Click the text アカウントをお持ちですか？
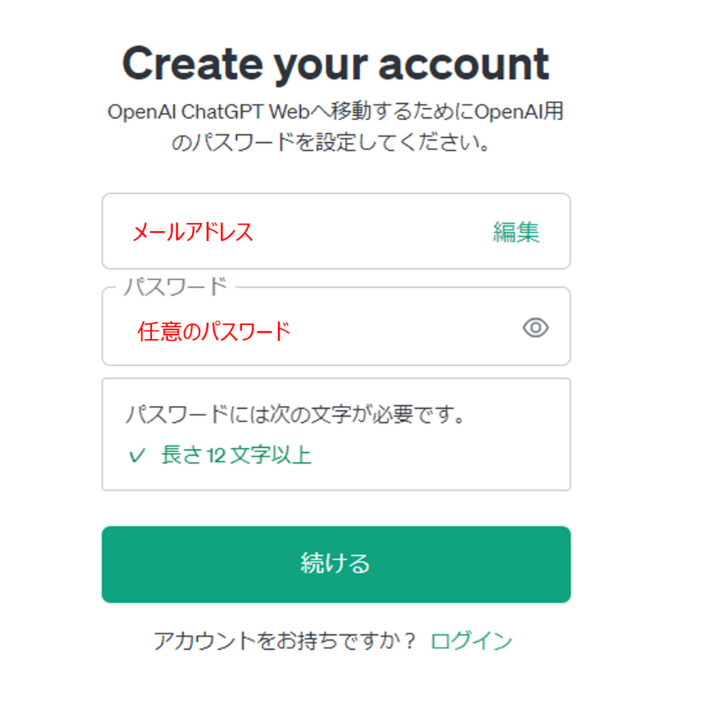The height and width of the screenshot is (728, 717). click(x=283, y=641)
